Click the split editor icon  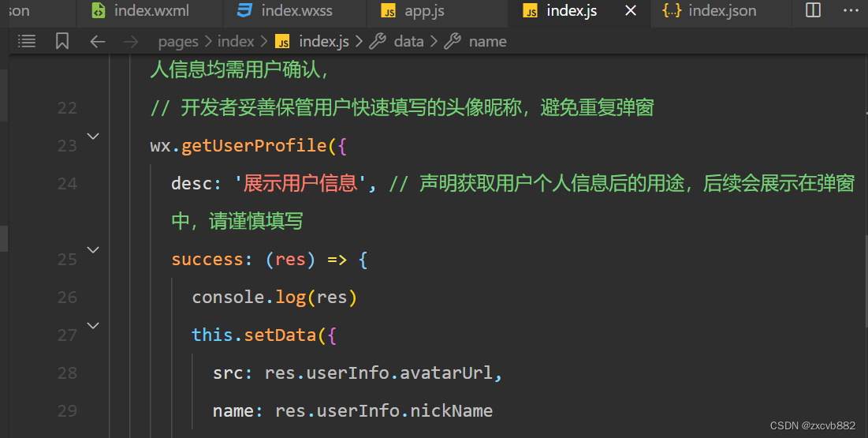(813, 10)
